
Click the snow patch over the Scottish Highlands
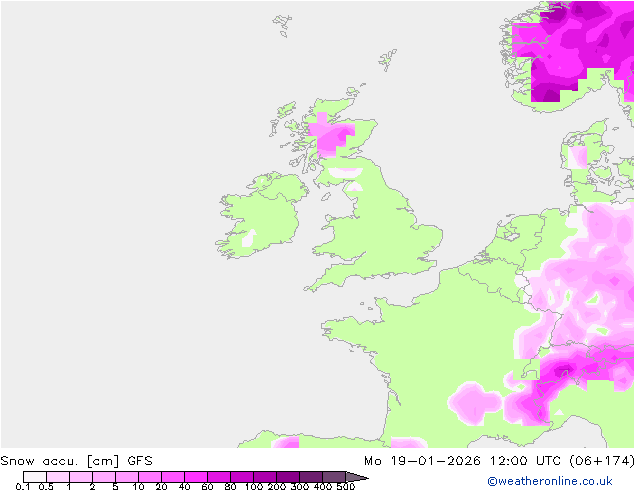pos(331,136)
